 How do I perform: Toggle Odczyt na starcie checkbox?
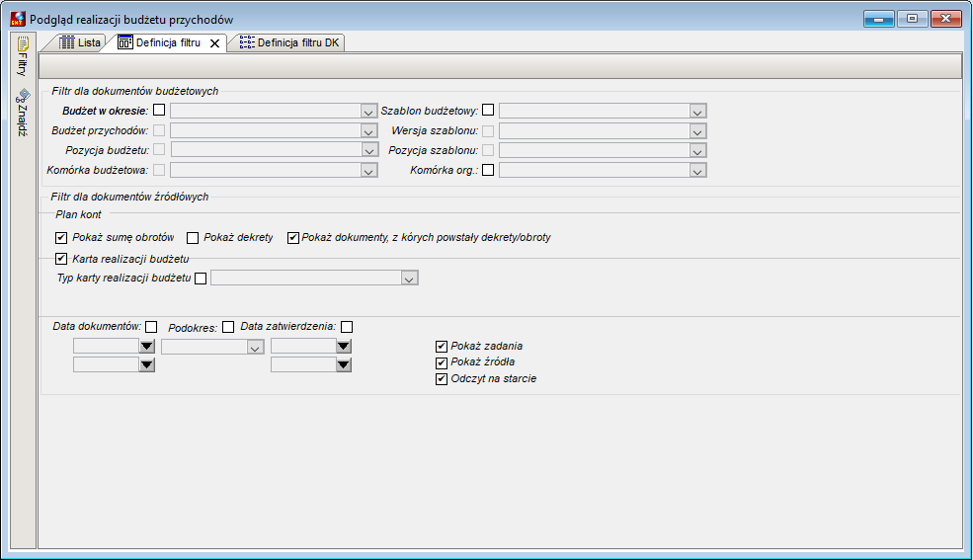[x=442, y=379]
